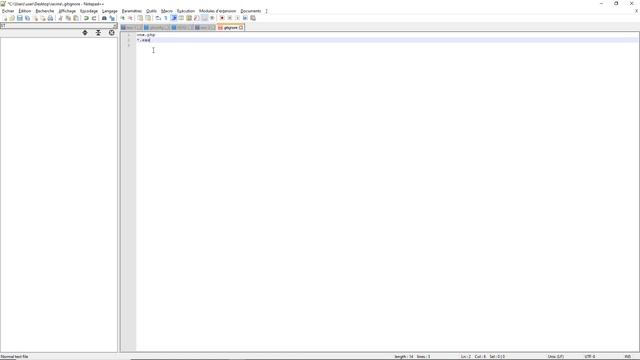Undo the last edit using the green arrow
The image size is (640, 360).
pyautogui.click(x=86, y=18)
